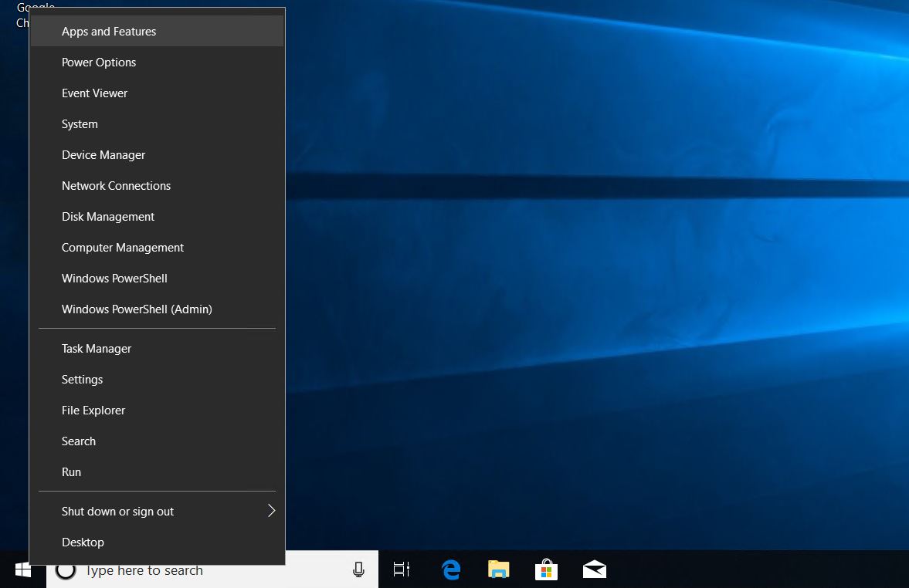This screenshot has width=909, height=588.
Task: Open Disk Management
Action: click(107, 216)
